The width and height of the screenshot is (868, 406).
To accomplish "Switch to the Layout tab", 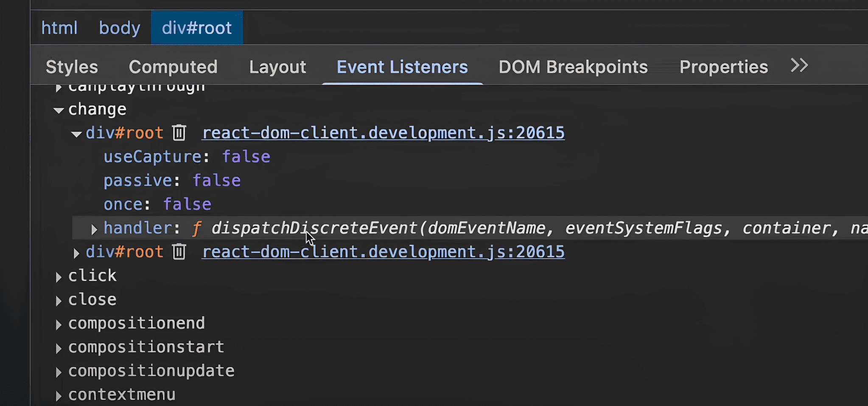I will [x=277, y=67].
